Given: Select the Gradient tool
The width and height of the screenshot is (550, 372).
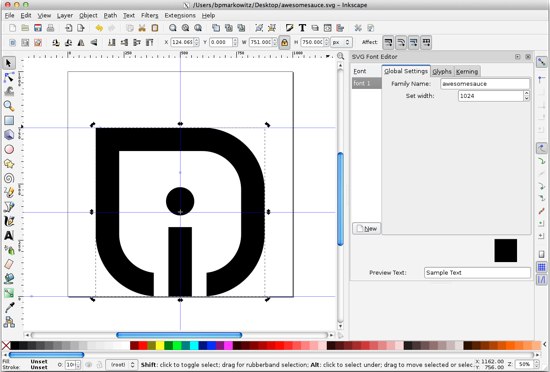Looking at the screenshot, I should click(9, 293).
